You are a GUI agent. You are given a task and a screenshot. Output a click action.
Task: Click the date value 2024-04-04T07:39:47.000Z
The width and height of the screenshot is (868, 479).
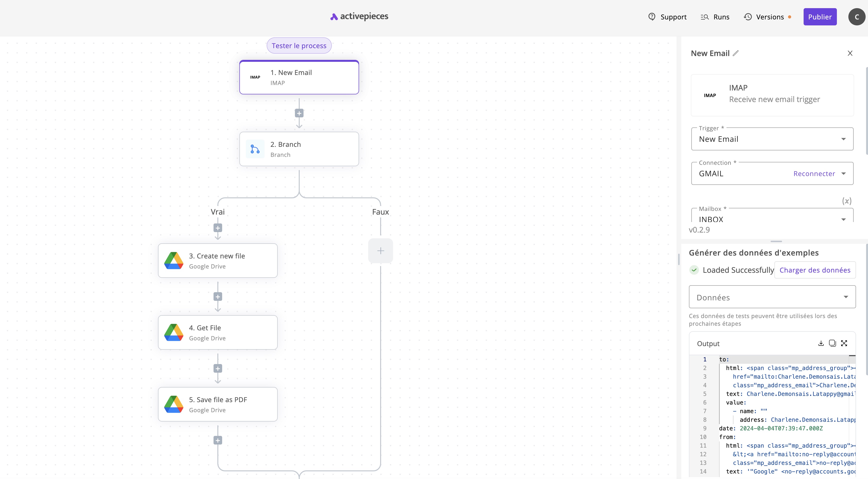click(x=781, y=428)
